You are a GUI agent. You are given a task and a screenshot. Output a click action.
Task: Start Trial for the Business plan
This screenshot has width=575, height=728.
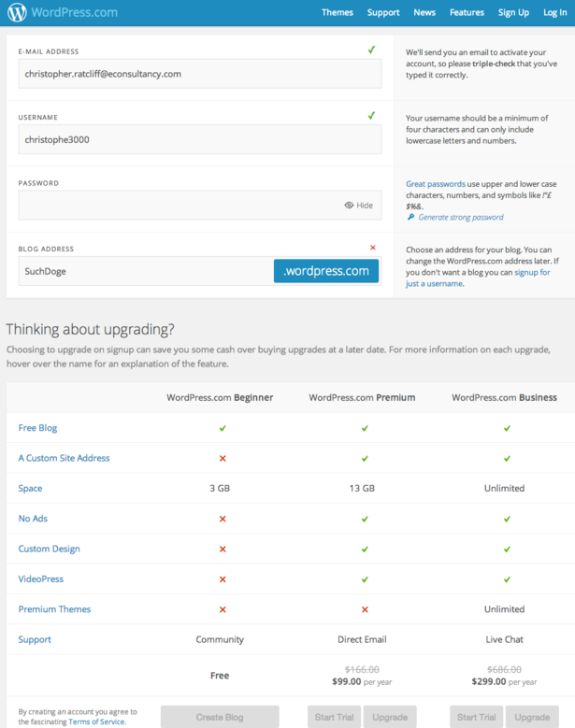pos(476,717)
